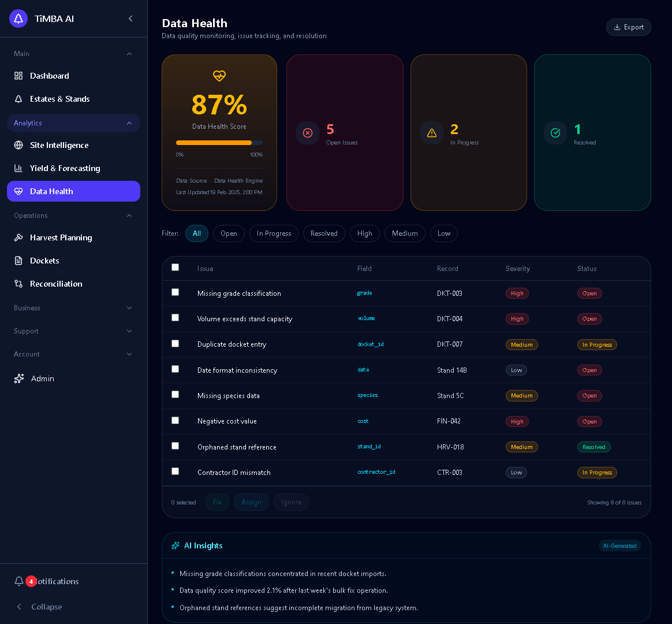Click the Harvest Planning axe icon
This screenshot has height=624, width=672.
(18, 237)
